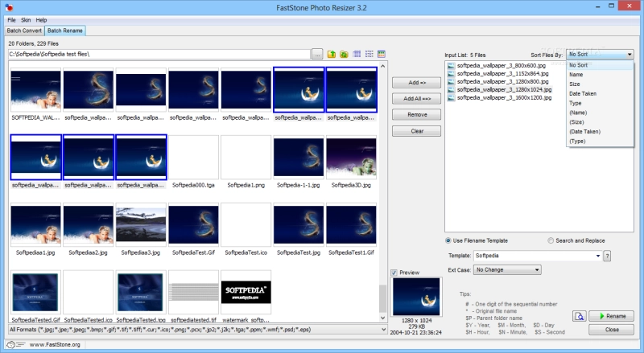Open the Ext Case dropdown
644x353 pixels.
pyautogui.click(x=507, y=269)
